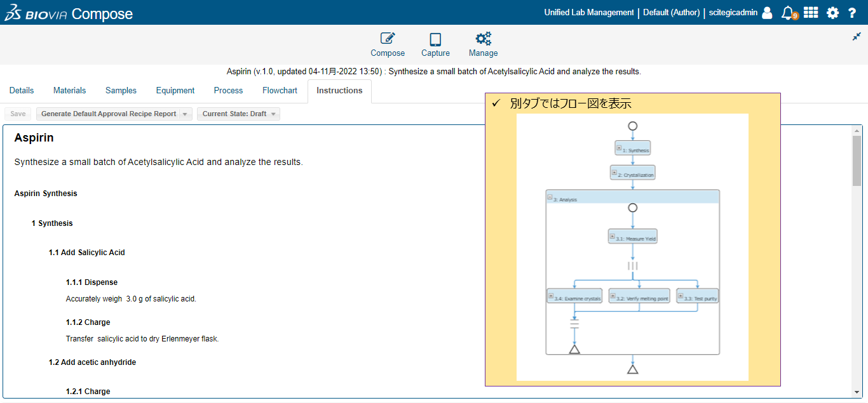This screenshot has height=403, width=868.
Task: Click the BIOVIA Compose logo
Action: point(69,13)
